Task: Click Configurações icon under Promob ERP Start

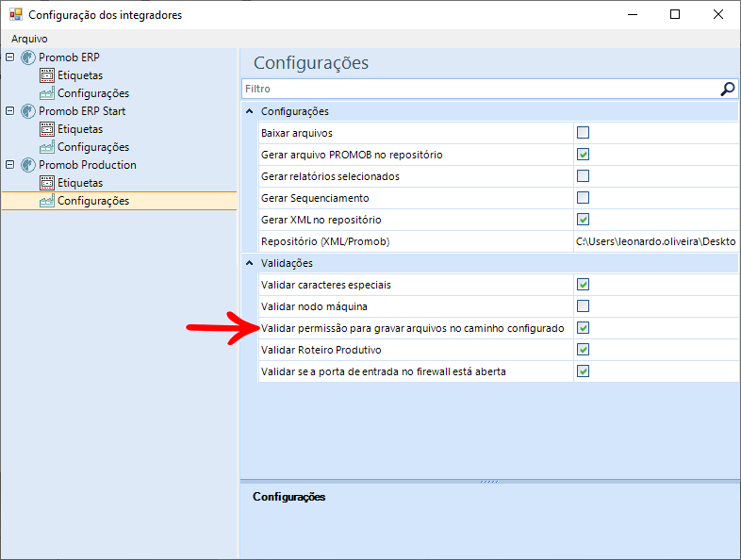Action: point(47,147)
